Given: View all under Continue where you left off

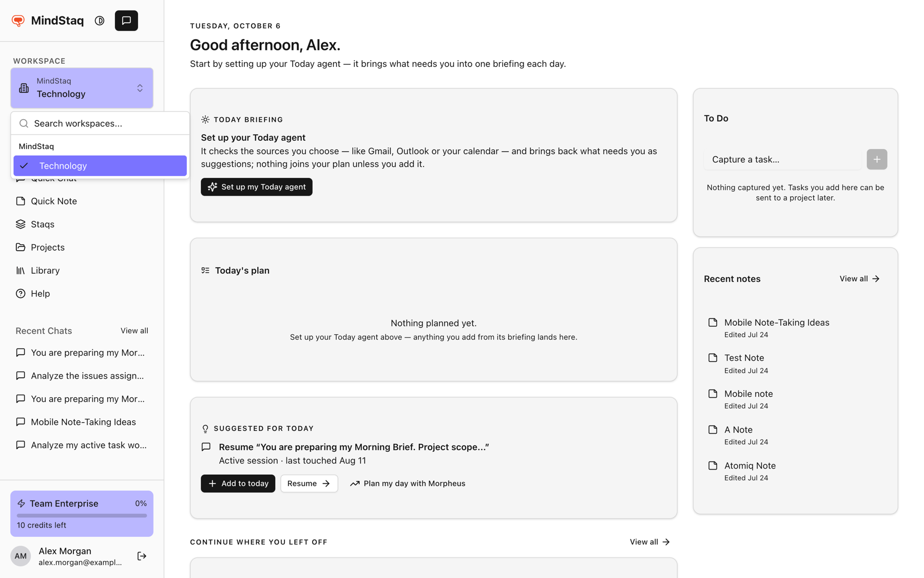Looking at the screenshot, I should (x=650, y=542).
